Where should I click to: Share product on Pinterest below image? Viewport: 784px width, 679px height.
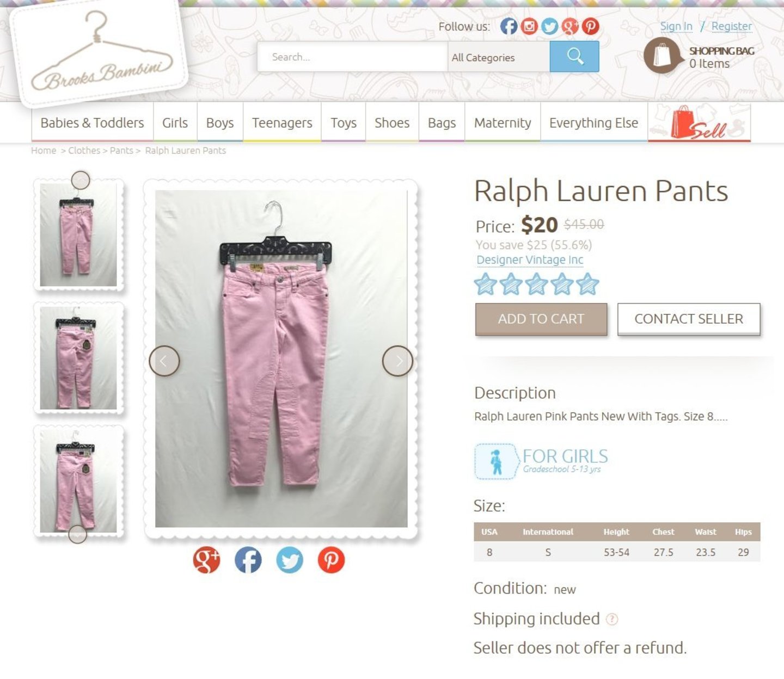pos(331,560)
